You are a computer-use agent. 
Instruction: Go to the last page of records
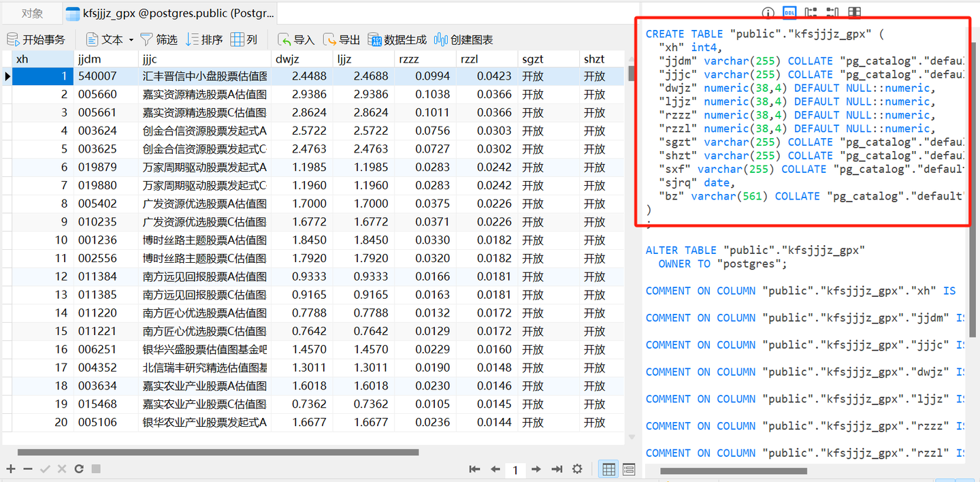tap(557, 469)
